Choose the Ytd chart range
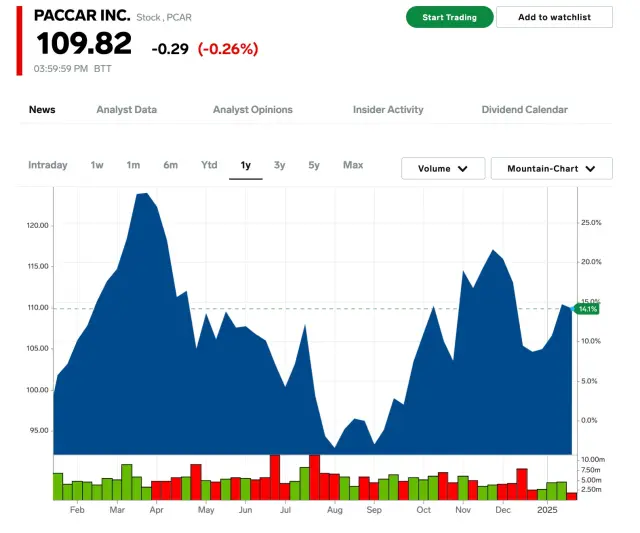The width and height of the screenshot is (640, 533). click(x=209, y=165)
